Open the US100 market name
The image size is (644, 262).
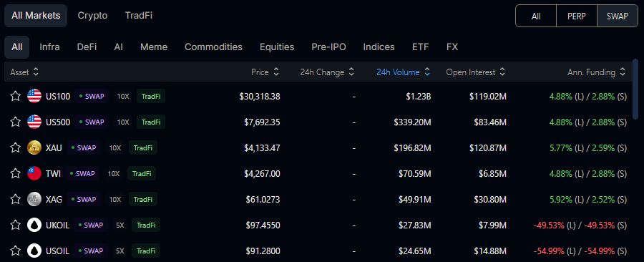[58, 97]
